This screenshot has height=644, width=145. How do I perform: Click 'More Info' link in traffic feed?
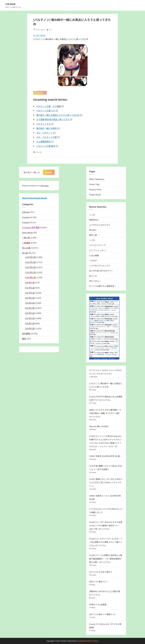[112, 359]
